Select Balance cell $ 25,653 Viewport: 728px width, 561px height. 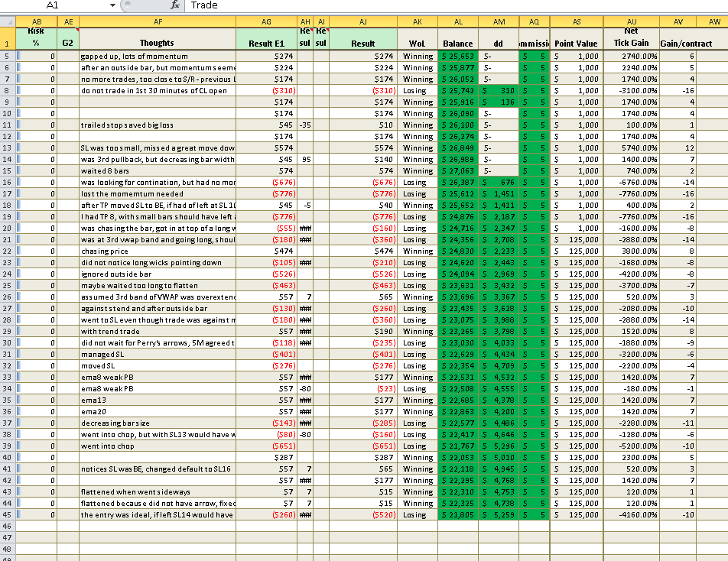tap(458, 56)
